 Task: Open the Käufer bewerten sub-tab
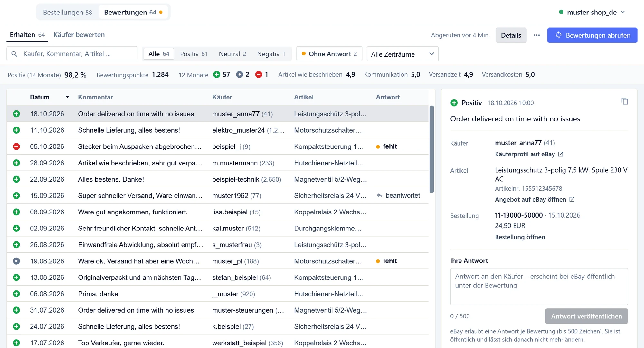(79, 35)
